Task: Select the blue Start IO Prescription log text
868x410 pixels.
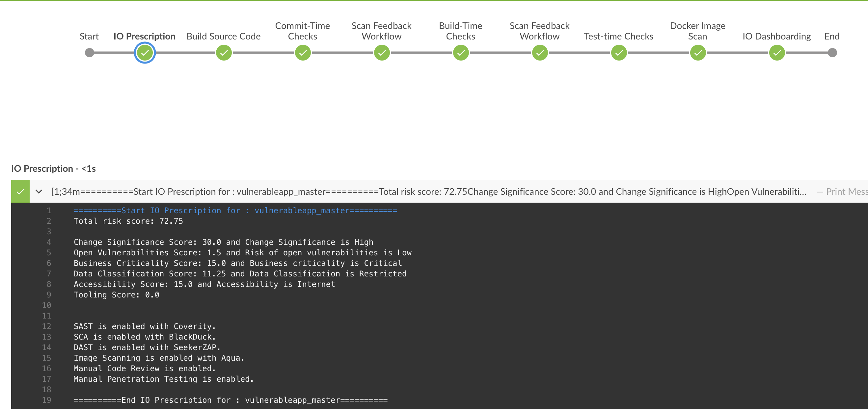Action: pos(235,210)
